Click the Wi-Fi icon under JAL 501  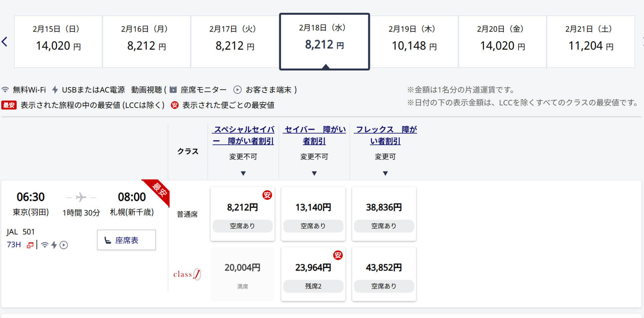click(x=45, y=245)
